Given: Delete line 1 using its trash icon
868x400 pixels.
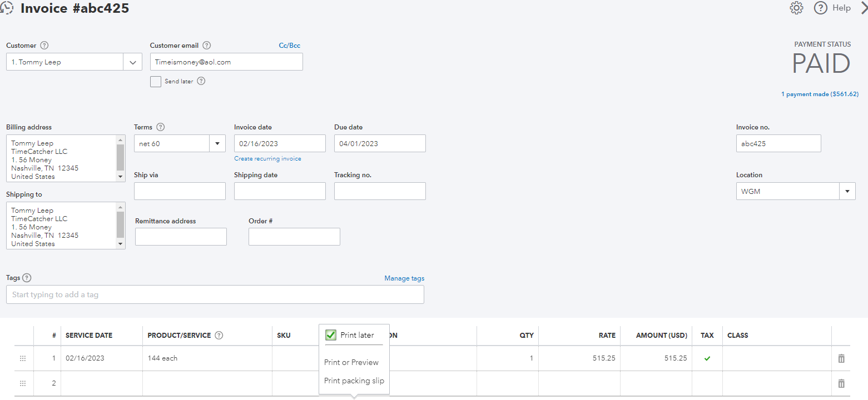Looking at the screenshot, I should 841,358.
